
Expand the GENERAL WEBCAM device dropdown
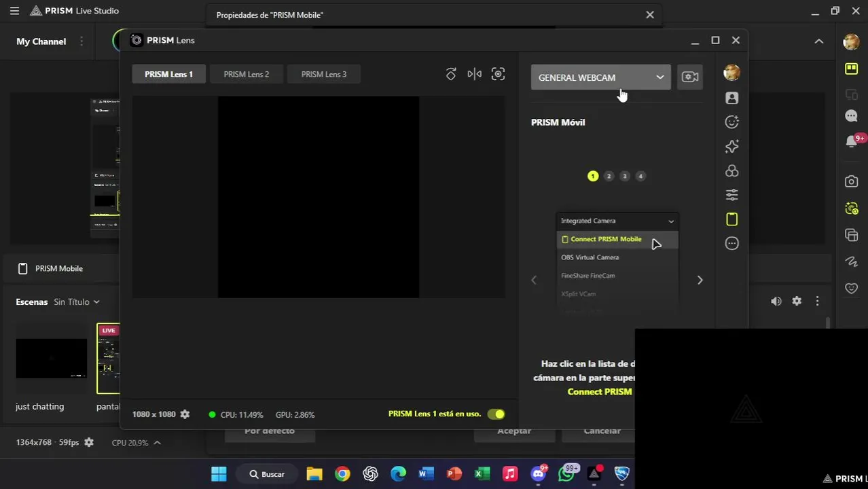click(x=600, y=77)
